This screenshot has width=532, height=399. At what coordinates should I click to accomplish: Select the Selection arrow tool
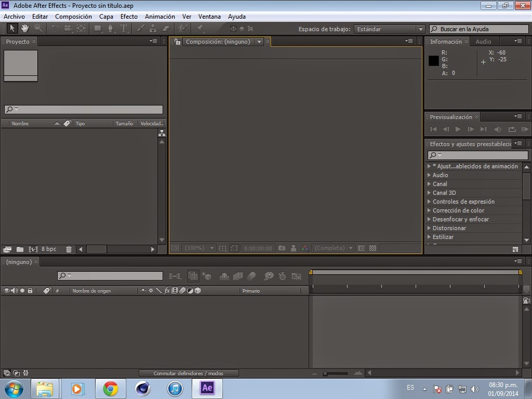[12, 29]
